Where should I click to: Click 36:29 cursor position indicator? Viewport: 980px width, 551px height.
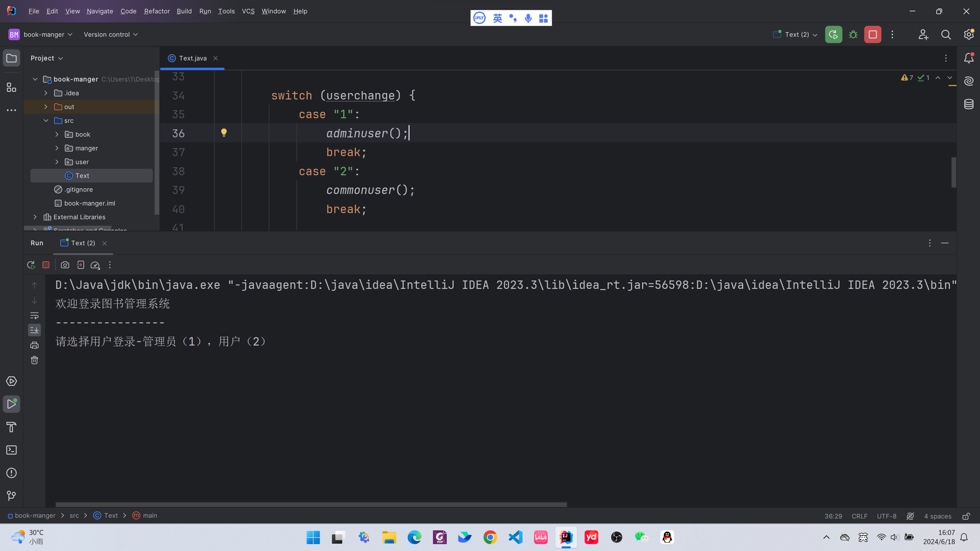coord(833,516)
